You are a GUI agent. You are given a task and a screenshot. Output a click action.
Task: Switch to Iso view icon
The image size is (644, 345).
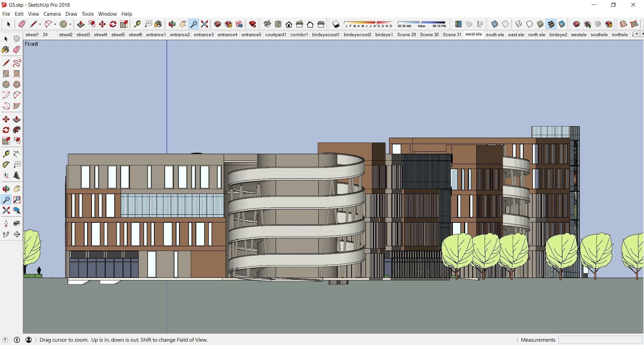(267, 24)
